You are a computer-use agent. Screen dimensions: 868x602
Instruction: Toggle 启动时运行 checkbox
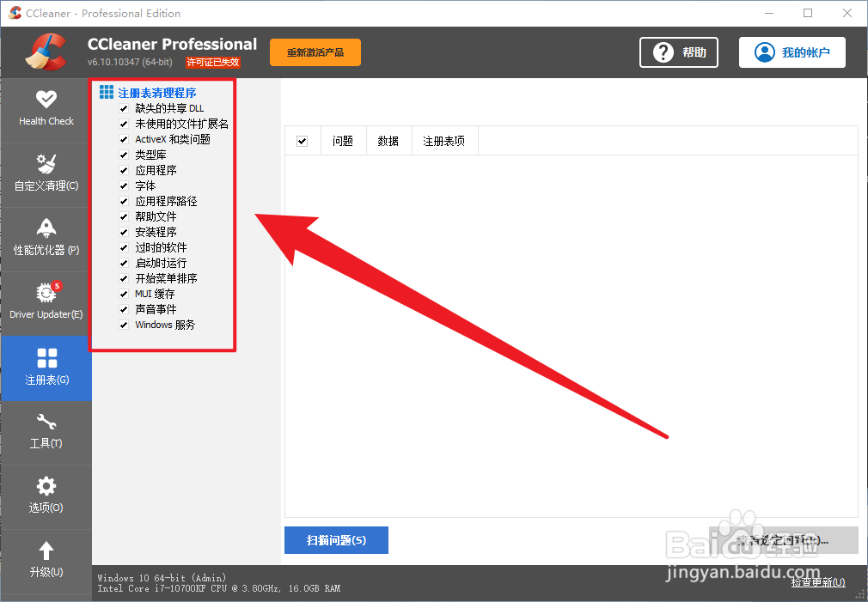point(124,264)
